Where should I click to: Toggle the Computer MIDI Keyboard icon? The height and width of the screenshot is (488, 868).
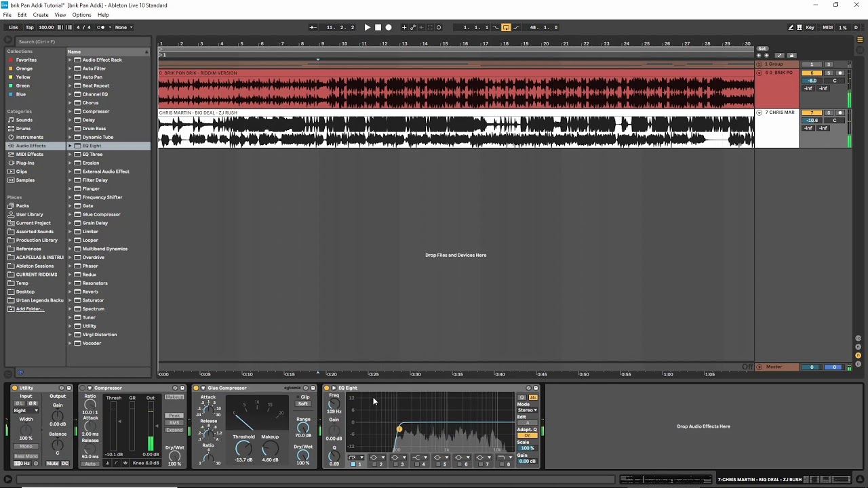click(800, 27)
